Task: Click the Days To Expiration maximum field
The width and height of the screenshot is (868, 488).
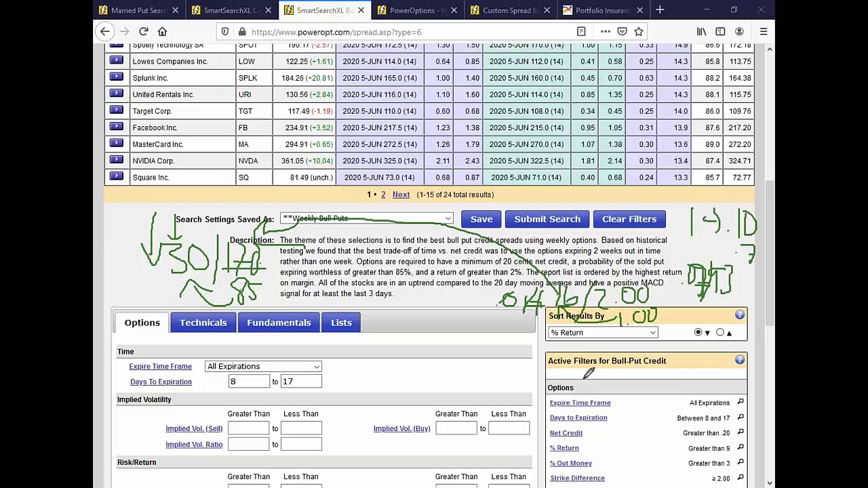Action: (301, 382)
